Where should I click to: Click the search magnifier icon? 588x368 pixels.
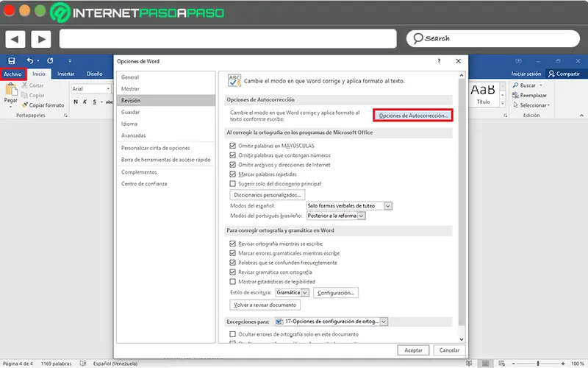point(417,38)
